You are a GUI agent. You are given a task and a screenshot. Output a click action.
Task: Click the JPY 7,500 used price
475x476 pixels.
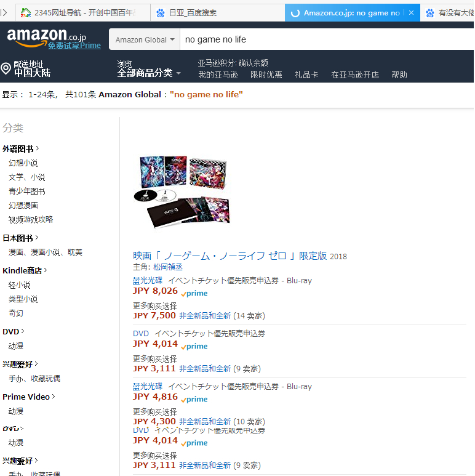154,316
